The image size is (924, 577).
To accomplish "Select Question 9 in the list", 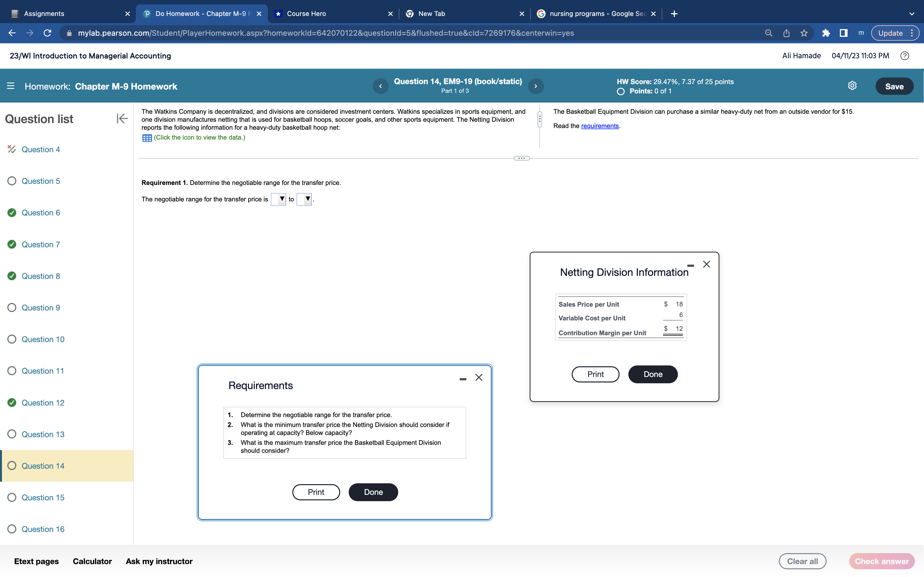I will [40, 307].
